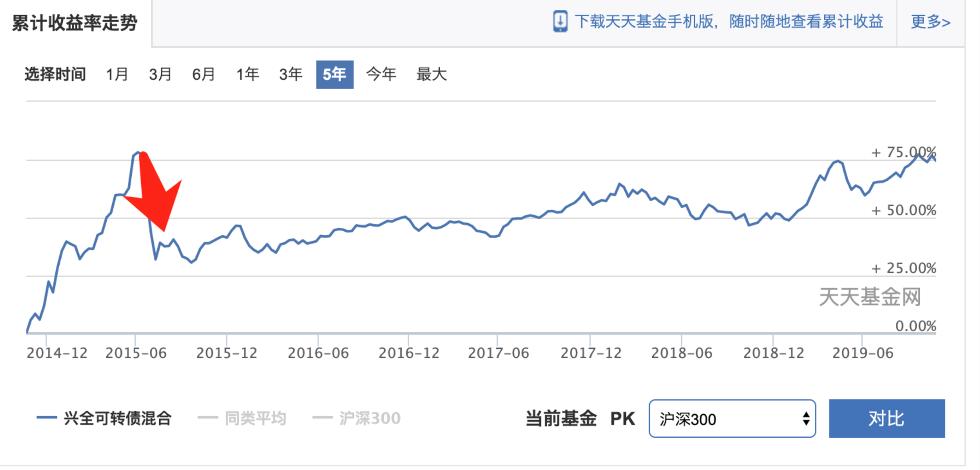Click the 2014-12 x-axis label

pyautogui.click(x=57, y=353)
